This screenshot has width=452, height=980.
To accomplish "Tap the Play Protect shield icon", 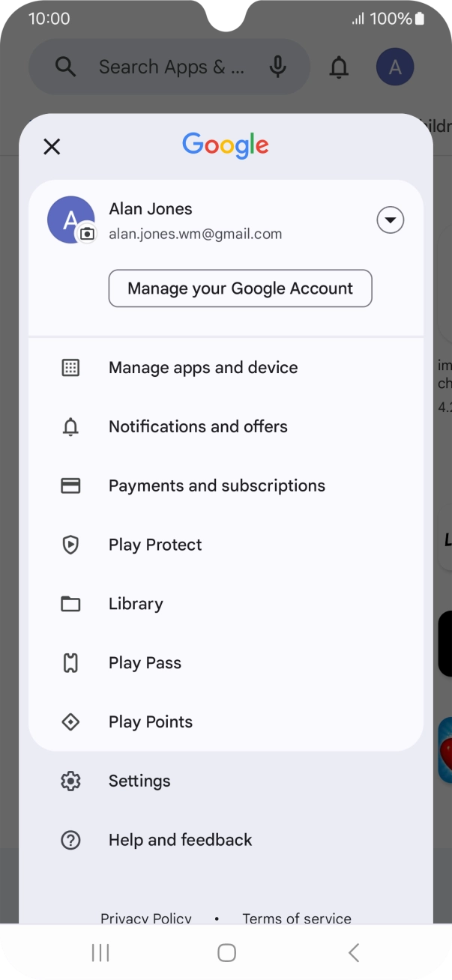I will (x=70, y=545).
